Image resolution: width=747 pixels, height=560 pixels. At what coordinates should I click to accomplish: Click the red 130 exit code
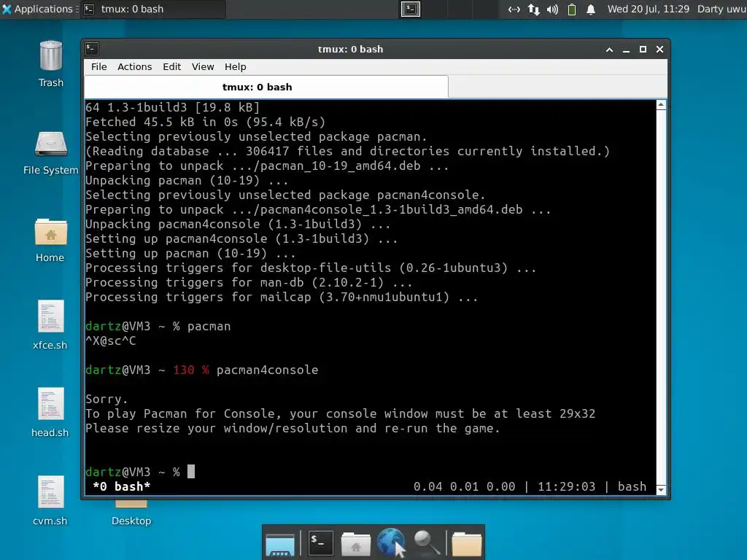[183, 370]
